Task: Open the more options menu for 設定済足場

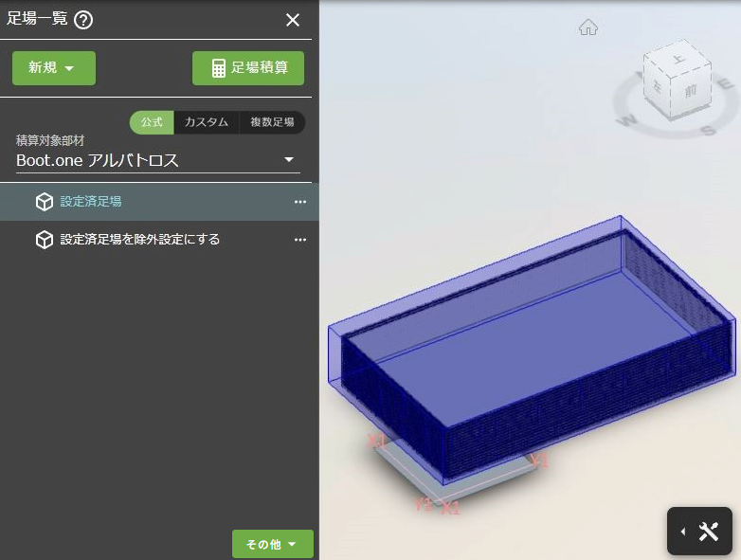Action: tap(300, 202)
